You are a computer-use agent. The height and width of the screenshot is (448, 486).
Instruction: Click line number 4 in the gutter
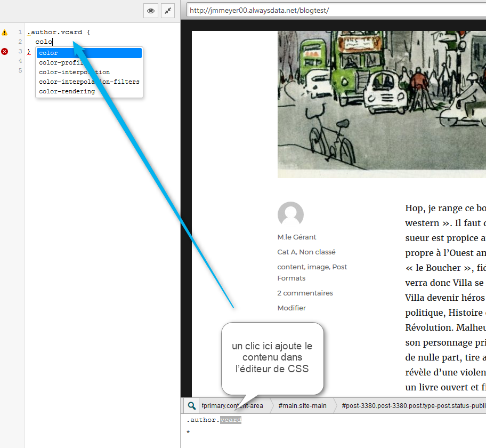[20, 61]
